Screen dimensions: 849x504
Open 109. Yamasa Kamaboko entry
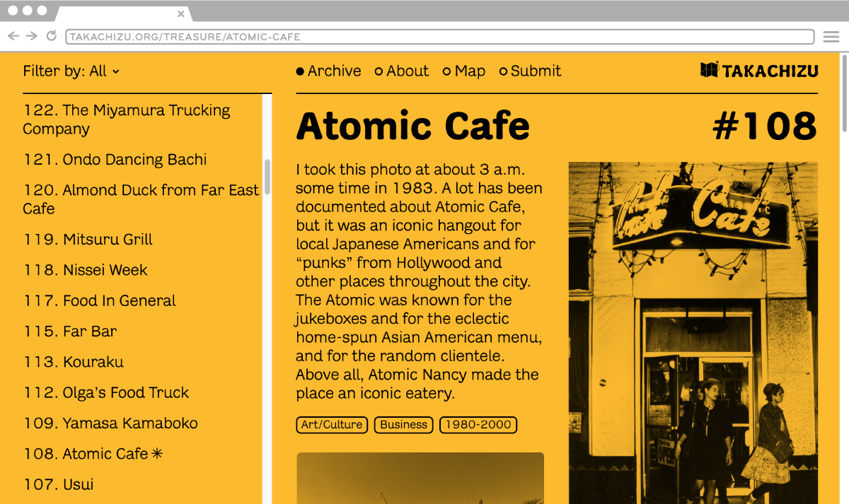(x=110, y=423)
